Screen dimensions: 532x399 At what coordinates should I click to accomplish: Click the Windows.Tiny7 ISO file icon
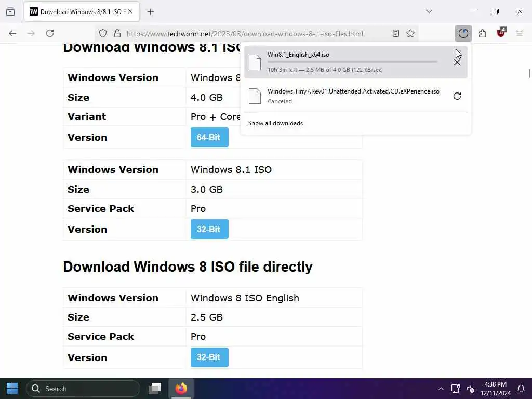point(255,96)
